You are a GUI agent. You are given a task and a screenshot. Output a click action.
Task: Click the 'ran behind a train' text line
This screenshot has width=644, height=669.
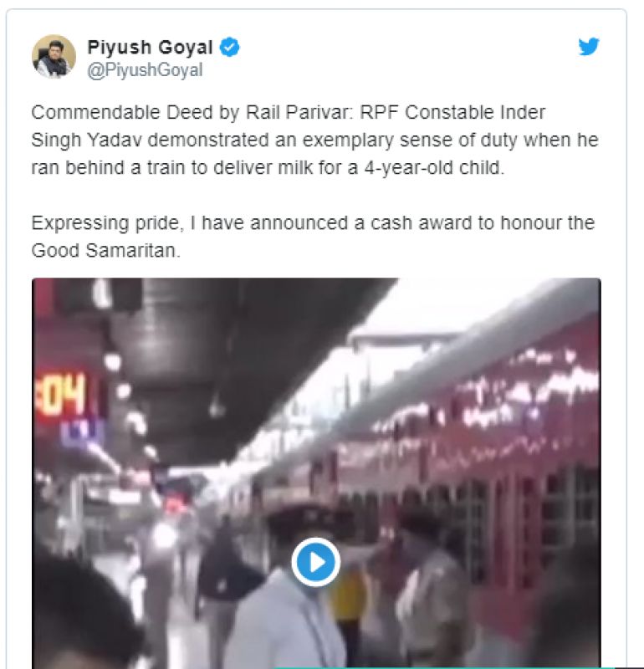point(268,168)
